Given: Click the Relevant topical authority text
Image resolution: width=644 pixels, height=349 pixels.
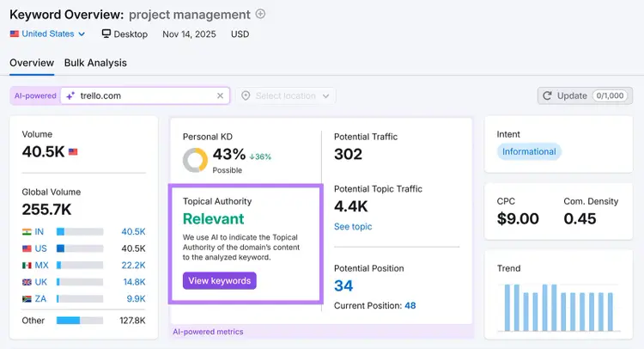Looking at the screenshot, I should pyautogui.click(x=214, y=218).
